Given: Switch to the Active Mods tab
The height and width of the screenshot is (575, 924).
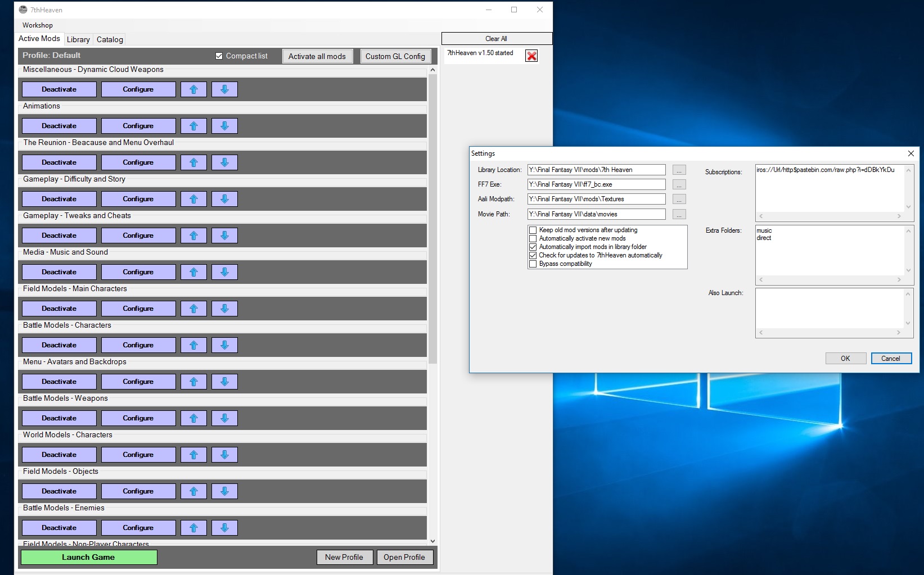Looking at the screenshot, I should (x=39, y=39).
